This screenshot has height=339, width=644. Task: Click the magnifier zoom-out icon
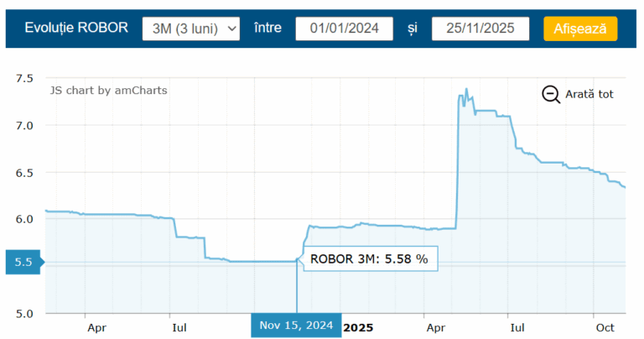tap(551, 94)
